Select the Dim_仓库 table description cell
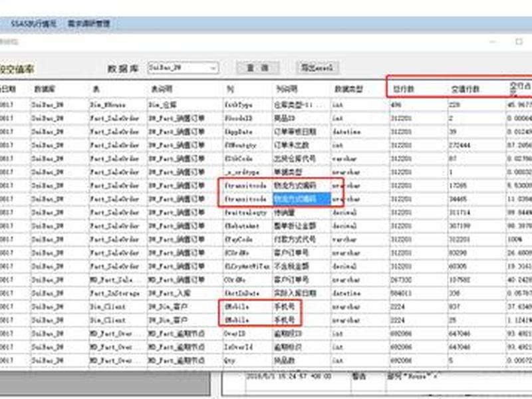Viewport: 532px width, 399px height. point(185,105)
